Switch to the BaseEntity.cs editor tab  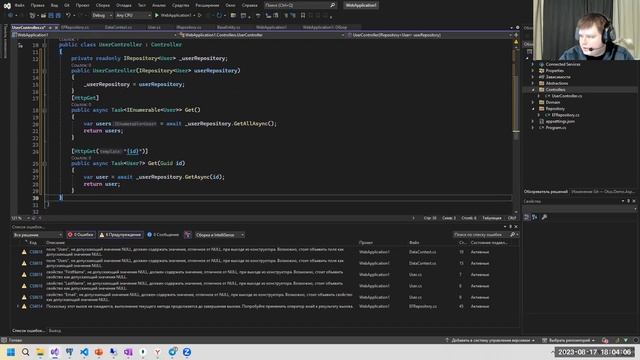[x=229, y=27]
